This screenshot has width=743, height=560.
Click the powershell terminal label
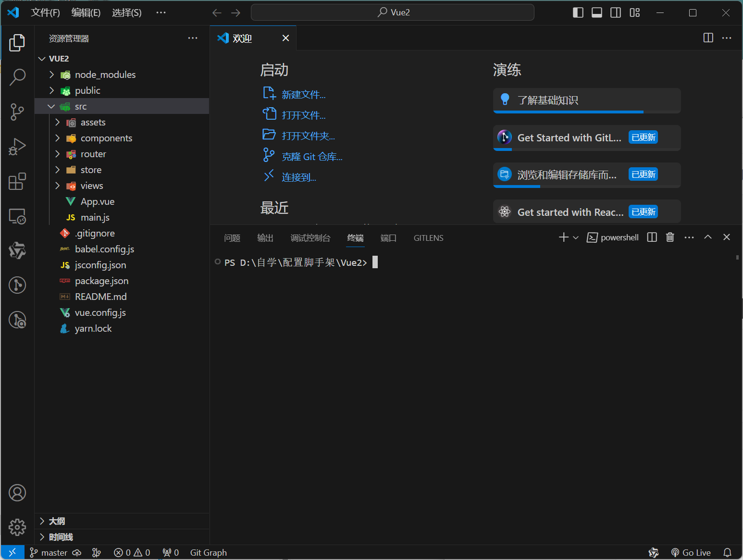(613, 237)
